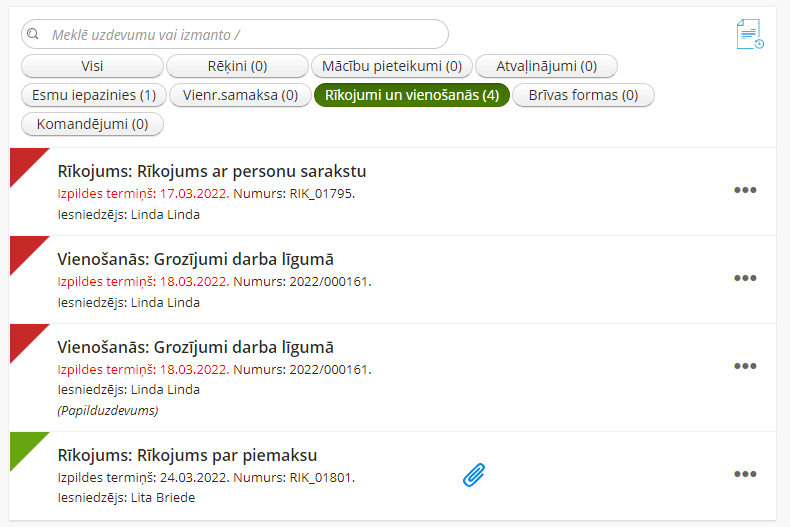Choose the Vienr.samaksa (0) filter
This screenshot has width=790, height=527.
pos(240,95)
